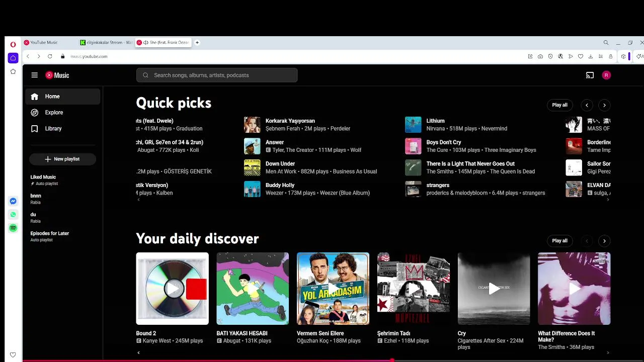Open Opera sidebar home workspace icon
Viewport: 644px width, 362px height.
point(13,58)
